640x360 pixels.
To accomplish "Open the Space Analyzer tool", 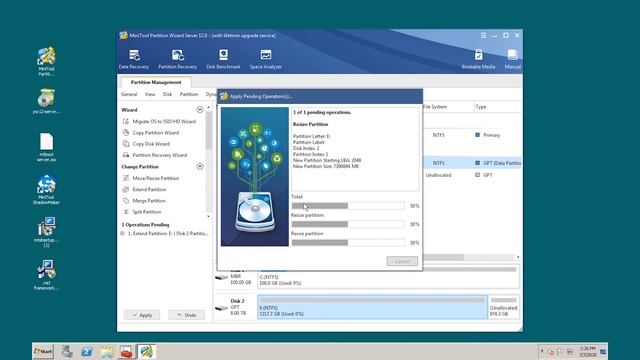I will pyautogui.click(x=266, y=59).
